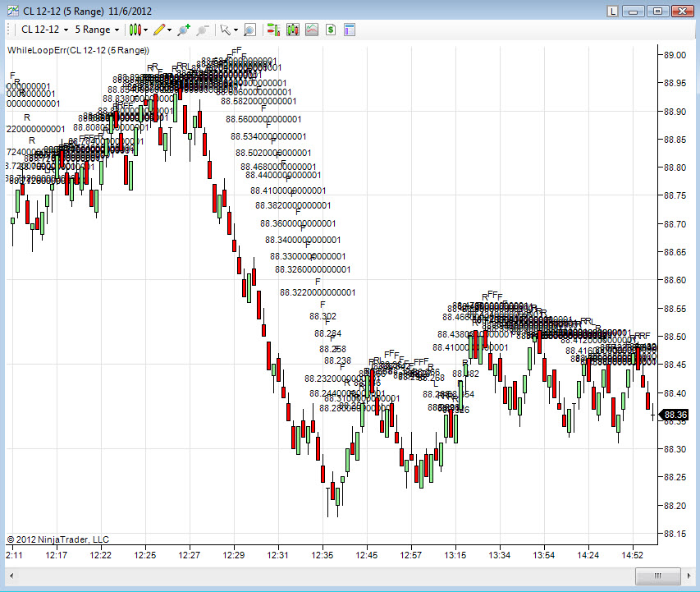Image resolution: width=700 pixels, height=592 pixels.
Task: Open the data series candlestick icon
Action: [293, 30]
